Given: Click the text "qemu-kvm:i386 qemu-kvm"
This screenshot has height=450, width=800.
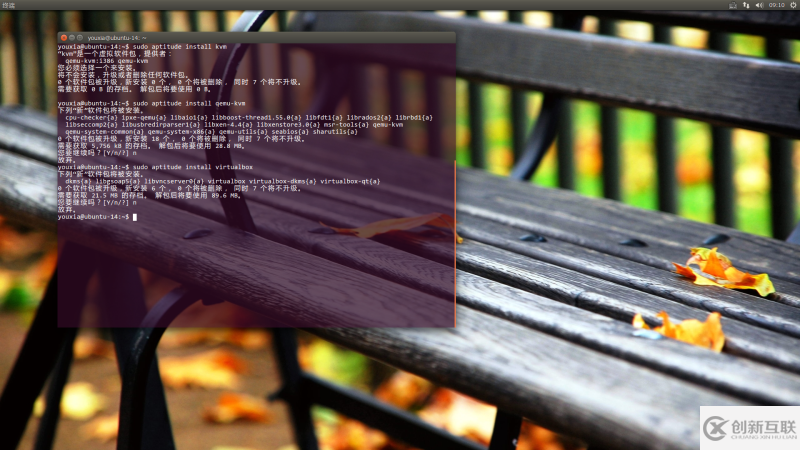Looking at the screenshot, I should (107, 61).
